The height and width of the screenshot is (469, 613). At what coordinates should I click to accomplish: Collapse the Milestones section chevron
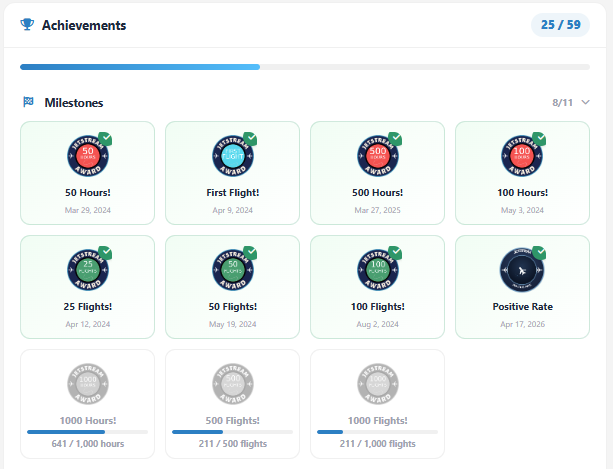pyautogui.click(x=585, y=102)
